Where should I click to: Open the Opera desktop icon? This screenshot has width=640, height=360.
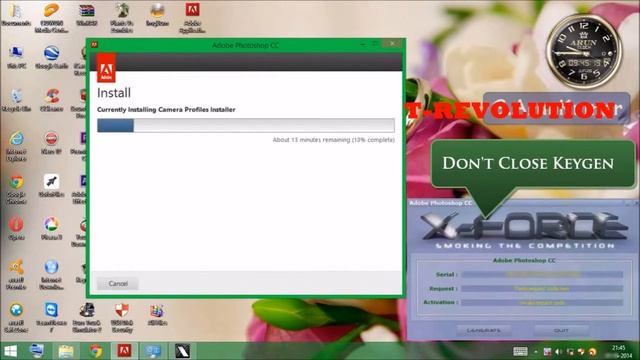point(16,229)
